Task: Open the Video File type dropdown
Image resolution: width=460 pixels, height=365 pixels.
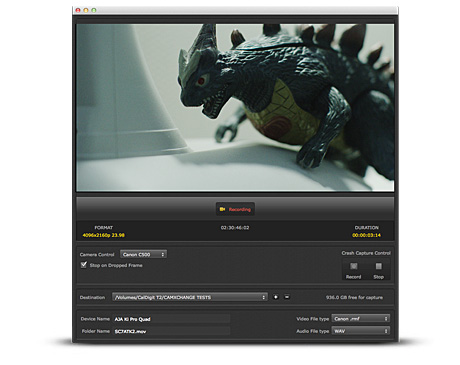Action: [x=361, y=319]
